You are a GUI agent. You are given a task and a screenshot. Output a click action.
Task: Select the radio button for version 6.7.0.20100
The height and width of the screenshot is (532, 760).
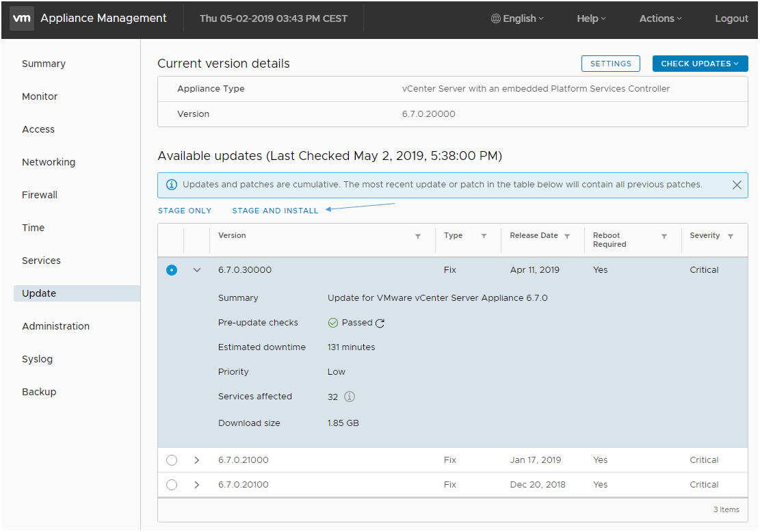[x=172, y=484]
